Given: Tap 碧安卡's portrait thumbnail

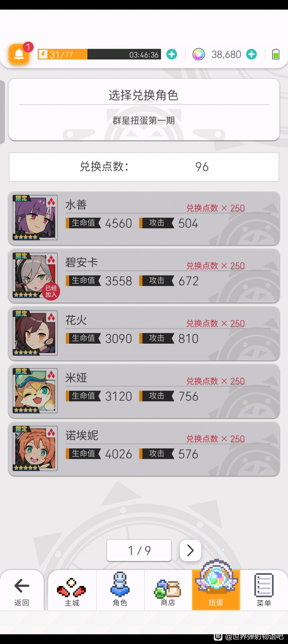Looking at the screenshot, I should [35, 275].
